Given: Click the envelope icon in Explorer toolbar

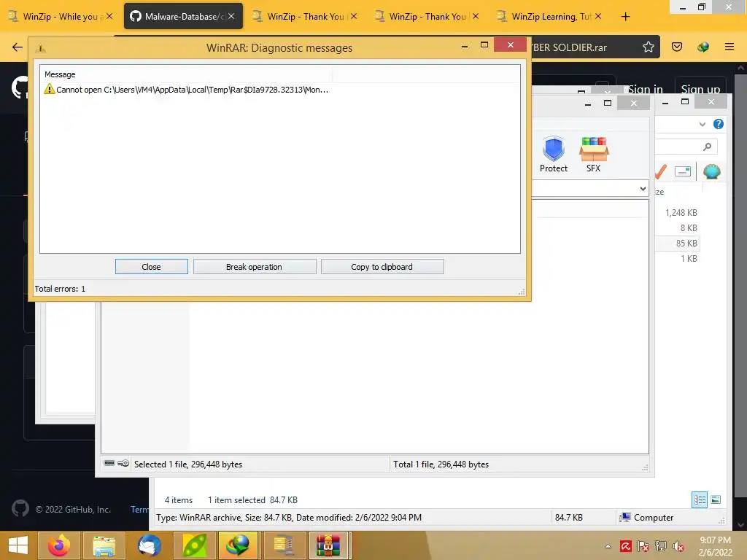Looking at the screenshot, I should (683, 171).
